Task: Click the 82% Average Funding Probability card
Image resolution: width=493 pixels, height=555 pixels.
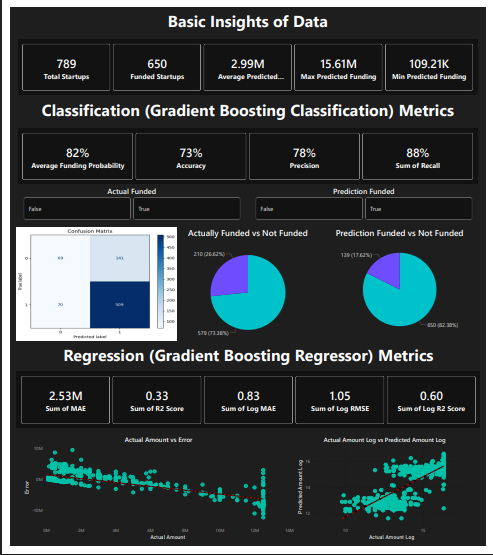Action: click(78, 156)
